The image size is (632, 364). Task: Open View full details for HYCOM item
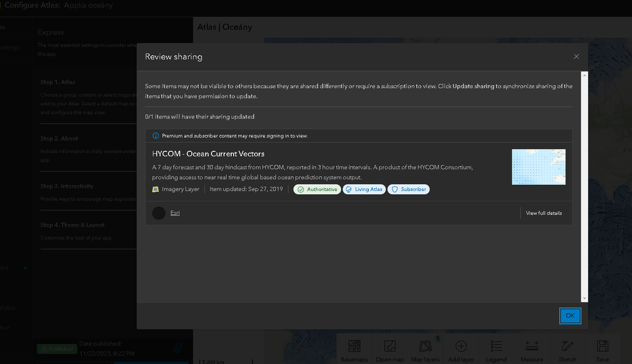543,213
